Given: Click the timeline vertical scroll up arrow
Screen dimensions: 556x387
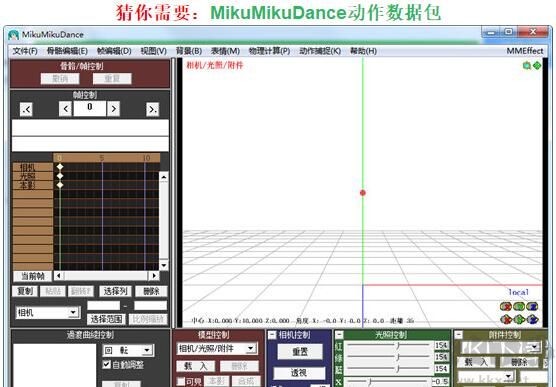Looking at the screenshot, I should coord(163,177).
